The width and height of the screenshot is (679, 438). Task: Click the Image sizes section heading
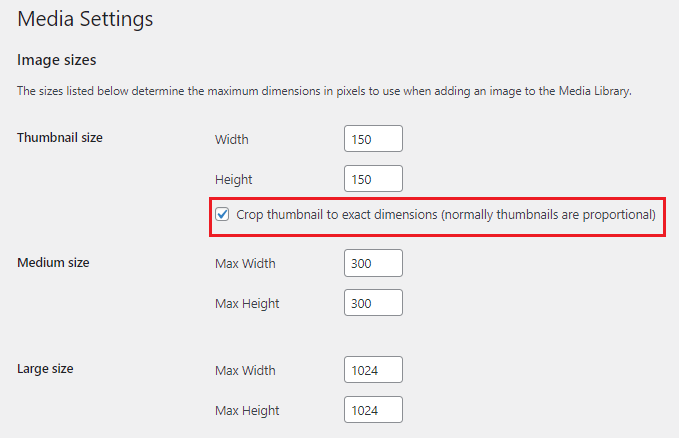point(56,60)
